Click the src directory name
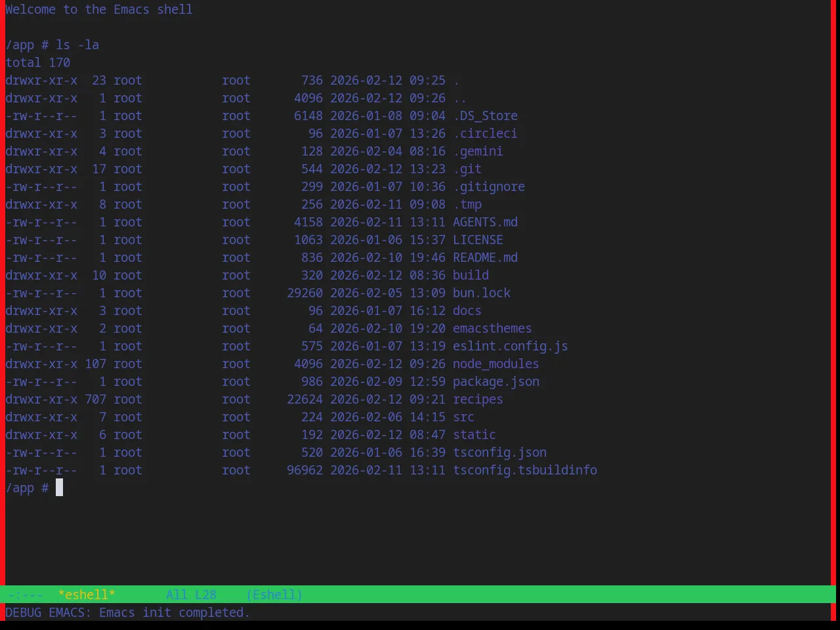This screenshot has height=630, width=840. click(x=463, y=417)
